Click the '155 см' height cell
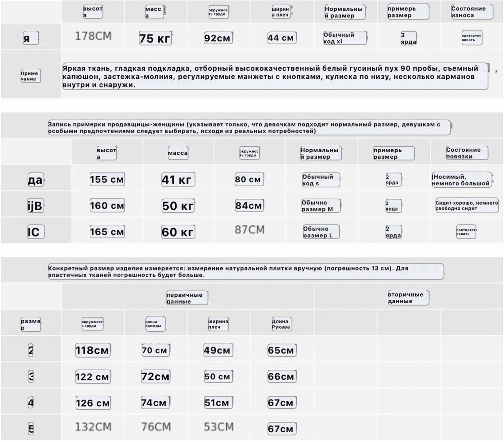Viewport: 504px width, 442px height. pos(107,179)
